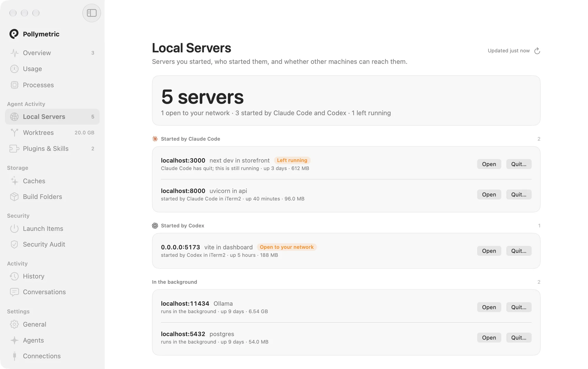Quit the vite dashboard server
This screenshot has width=588, height=369.
(519, 251)
